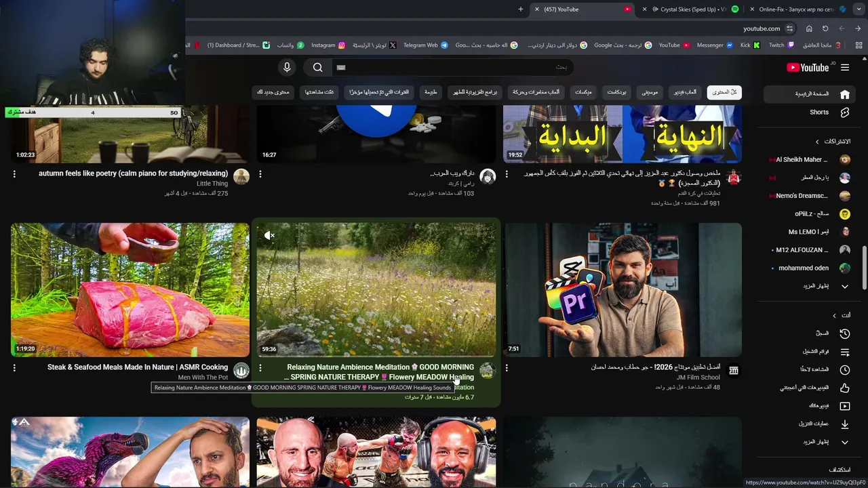This screenshot has width=868, height=488.
Task: Open Al Sheikh Maher subscription
Action: [810, 160]
